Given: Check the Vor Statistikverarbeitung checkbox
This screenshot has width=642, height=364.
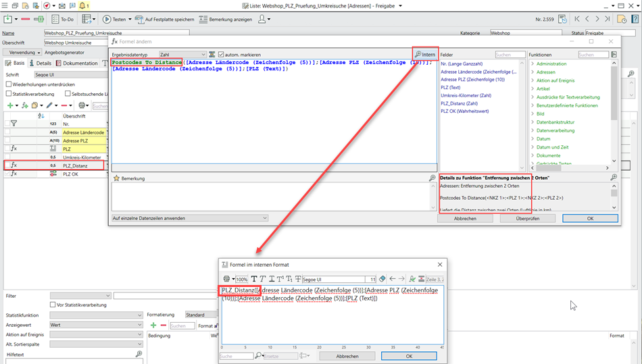Looking at the screenshot, I should (x=53, y=305).
